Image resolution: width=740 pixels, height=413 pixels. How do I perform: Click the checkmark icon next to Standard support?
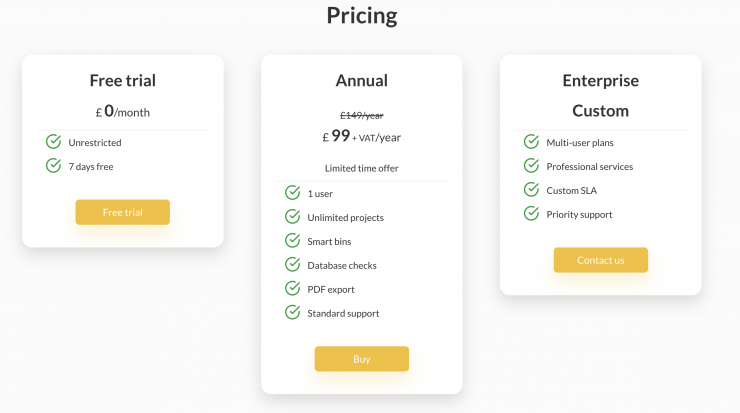pyautogui.click(x=293, y=313)
